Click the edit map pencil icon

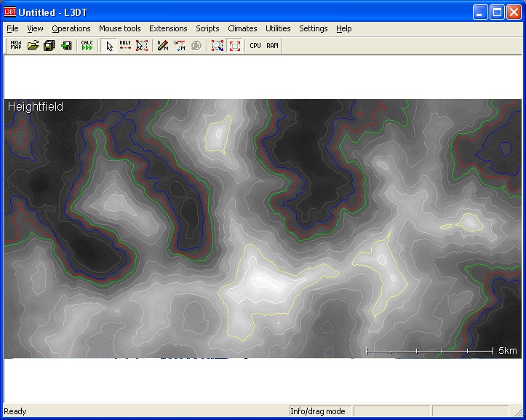coord(163,45)
